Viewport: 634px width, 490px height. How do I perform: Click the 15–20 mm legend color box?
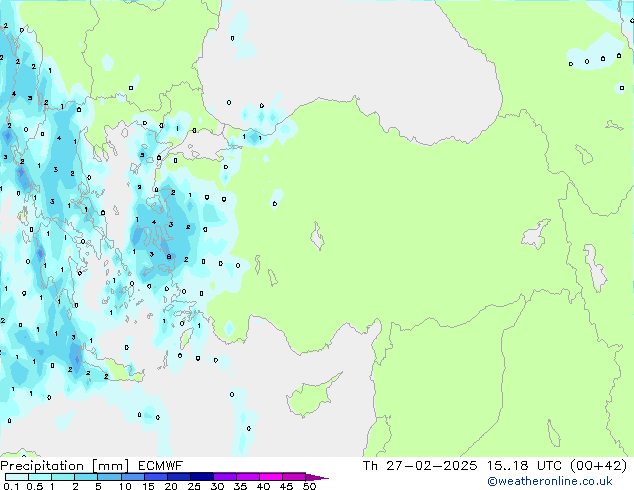pyautogui.click(x=155, y=477)
